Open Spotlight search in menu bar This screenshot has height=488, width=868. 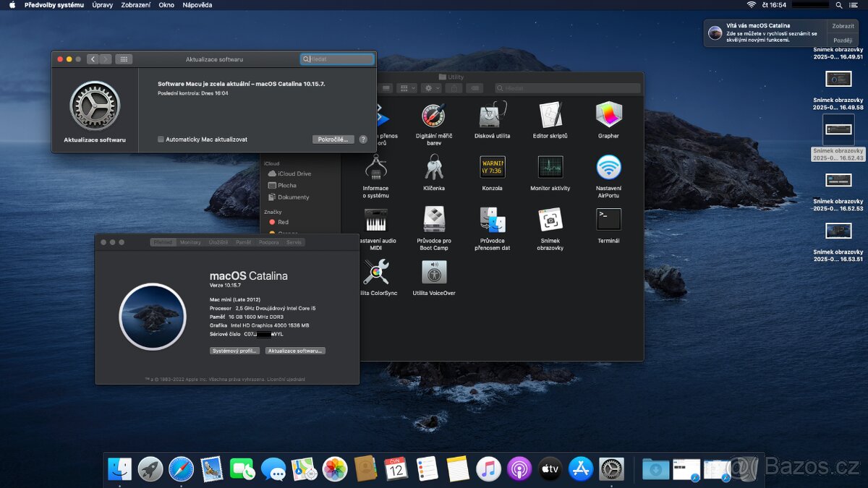(839, 5)
